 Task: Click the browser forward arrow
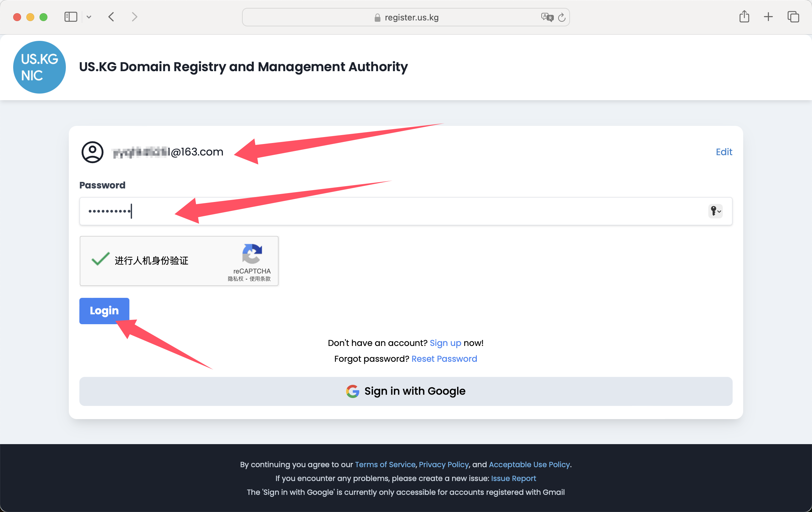134,17
